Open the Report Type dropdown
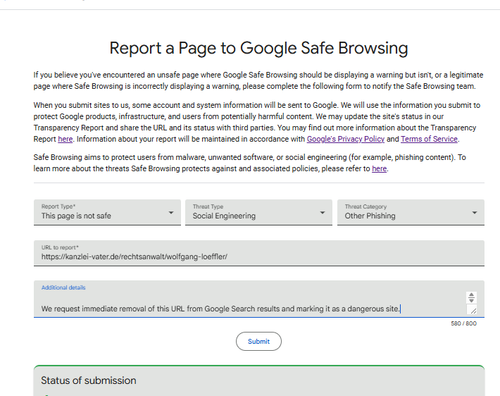Viewport: 500px width, 396px height. click(x=107, y=212)
